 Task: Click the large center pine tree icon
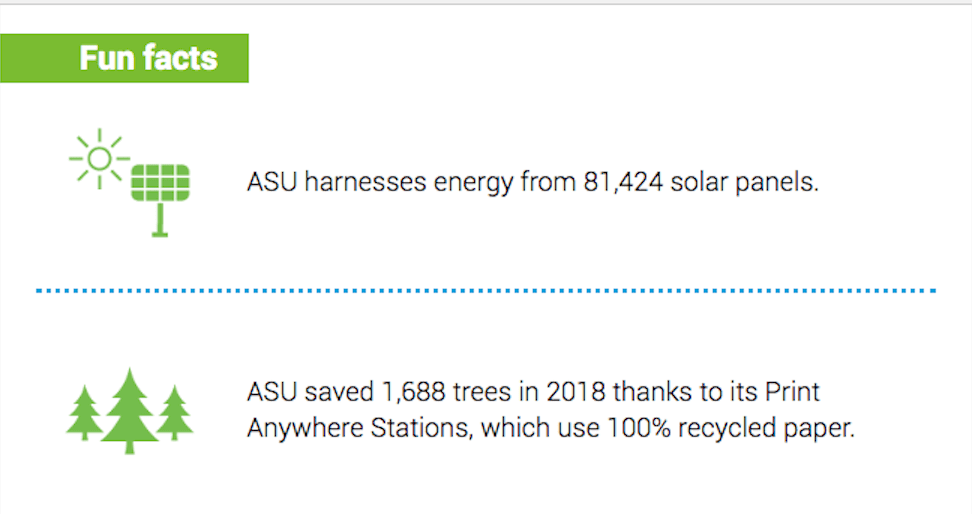(x=130, y=411)
